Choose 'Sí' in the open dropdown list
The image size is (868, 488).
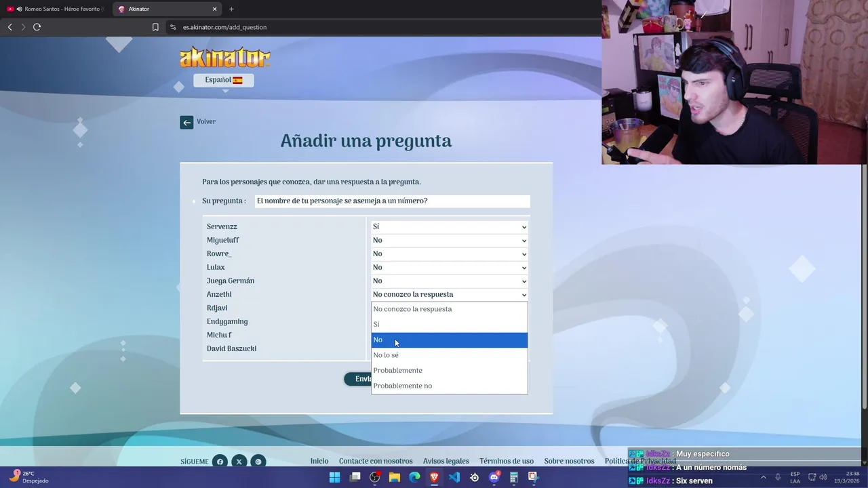[x=449, y=325]
